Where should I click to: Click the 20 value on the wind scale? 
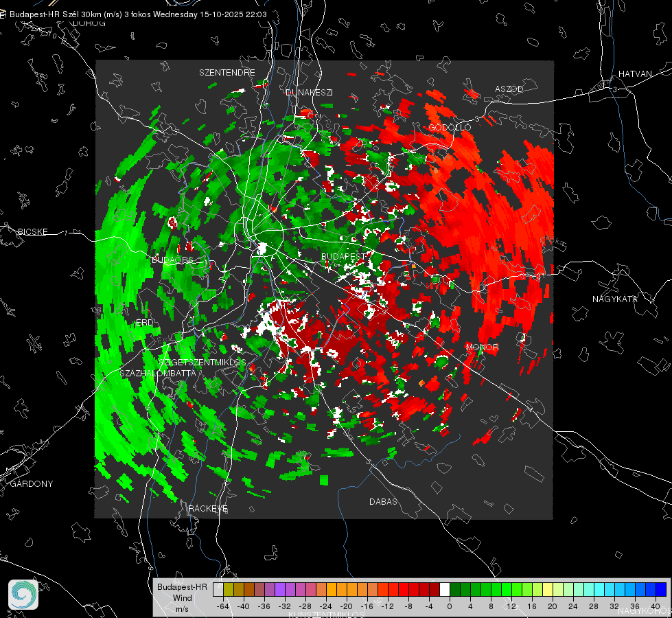point(553,606)
